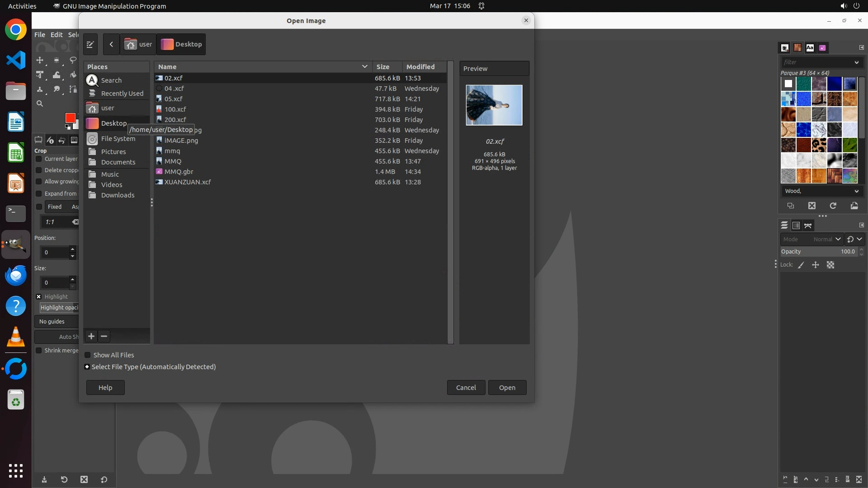Open the Fonts tab icon
The width and height of the screenshot is (868, 488).
tap(810, 48)
